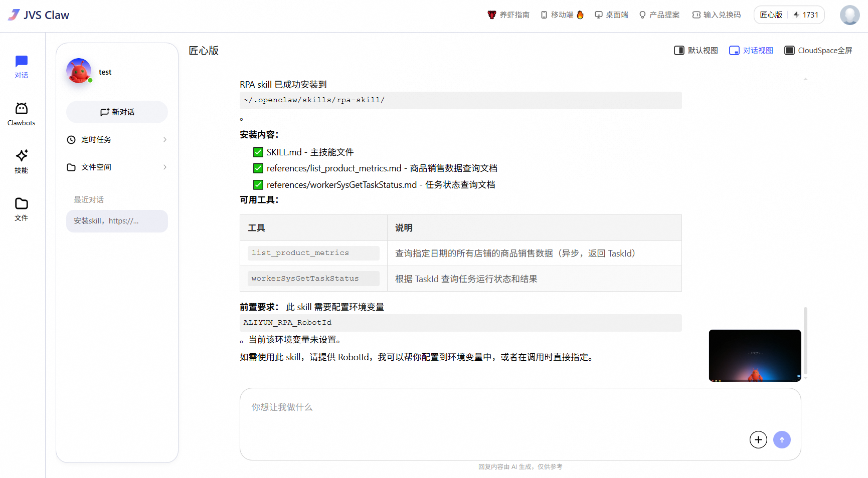The width and height of the screenshot is (868, 478).
Task: Click the clock icon beside 定时任务
Action: (x=71, y=140)
